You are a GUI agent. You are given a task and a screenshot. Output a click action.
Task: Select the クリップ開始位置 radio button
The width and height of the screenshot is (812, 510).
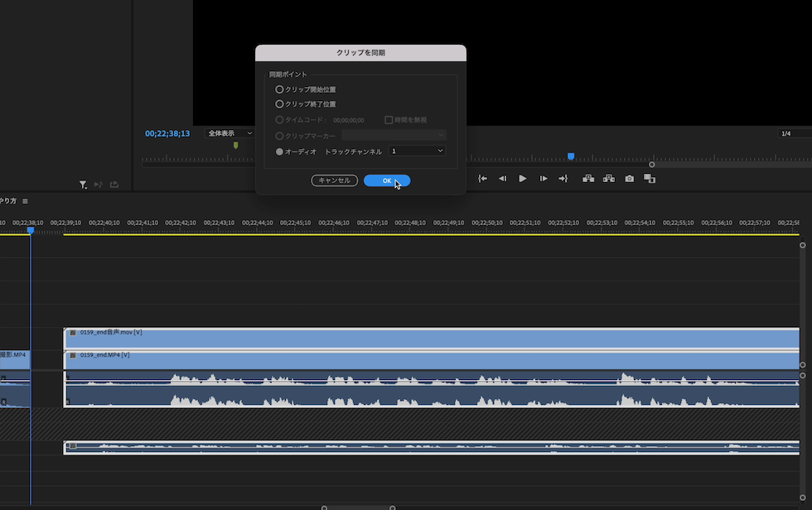(279, 89)
